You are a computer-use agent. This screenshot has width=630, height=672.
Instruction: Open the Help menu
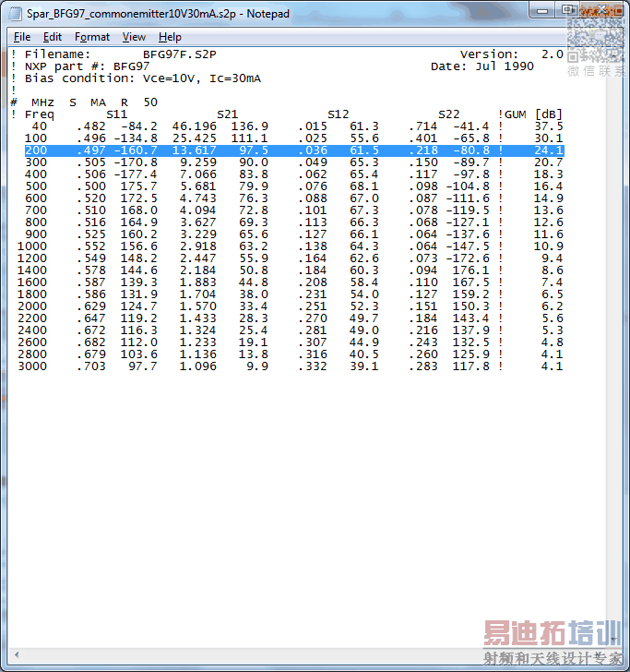click(170, 37)
